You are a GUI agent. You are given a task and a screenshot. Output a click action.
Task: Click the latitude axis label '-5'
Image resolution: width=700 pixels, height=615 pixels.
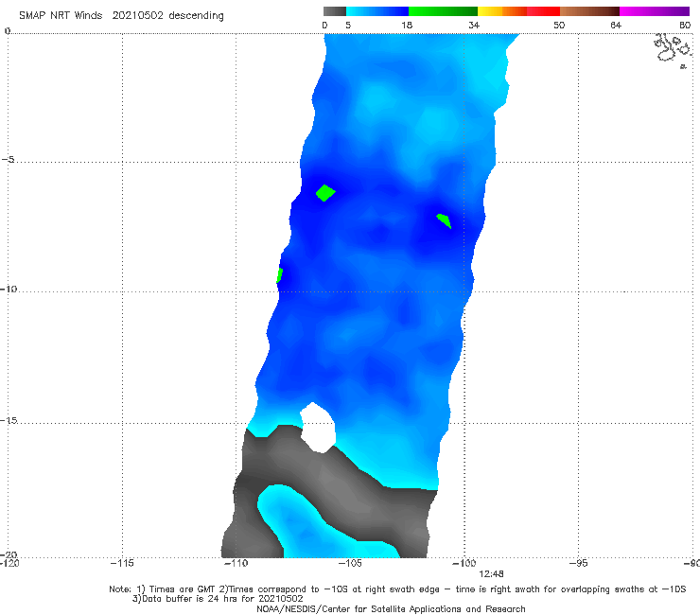8,160
